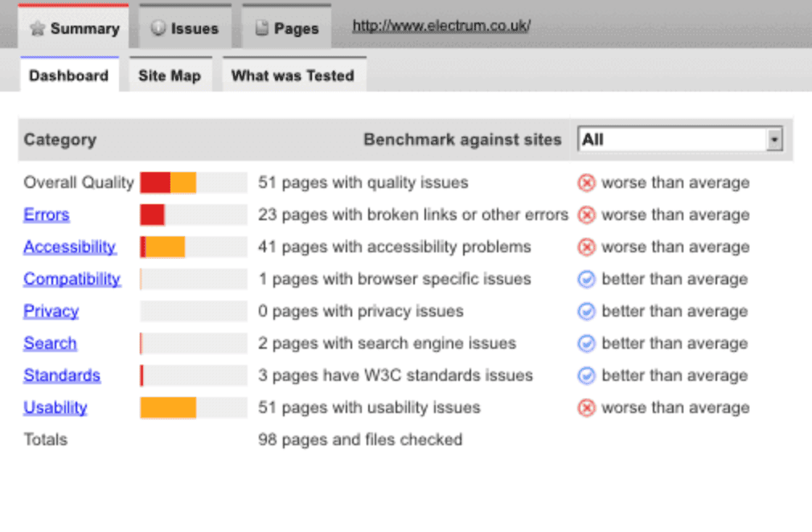812x532 pixels.
Task: Open the electrum.co.uk URL link
Action: (x=441, y=26)
